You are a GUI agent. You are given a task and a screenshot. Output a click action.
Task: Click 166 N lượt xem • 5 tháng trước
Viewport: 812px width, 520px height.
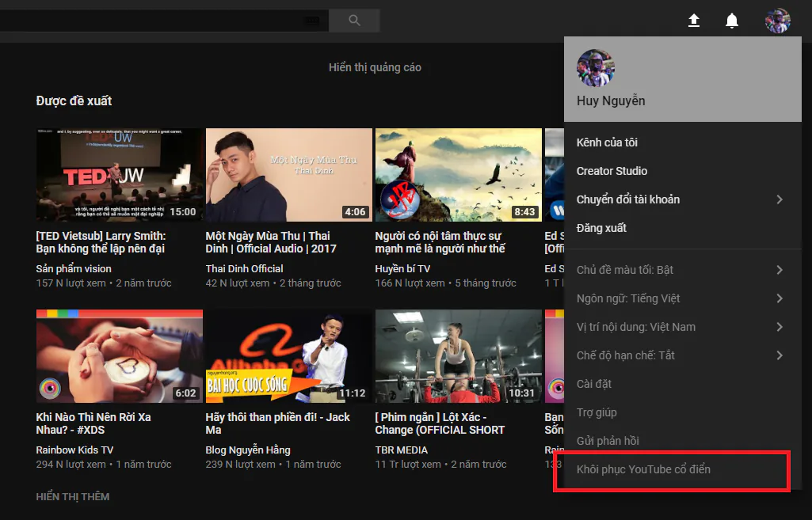(445, 283)
